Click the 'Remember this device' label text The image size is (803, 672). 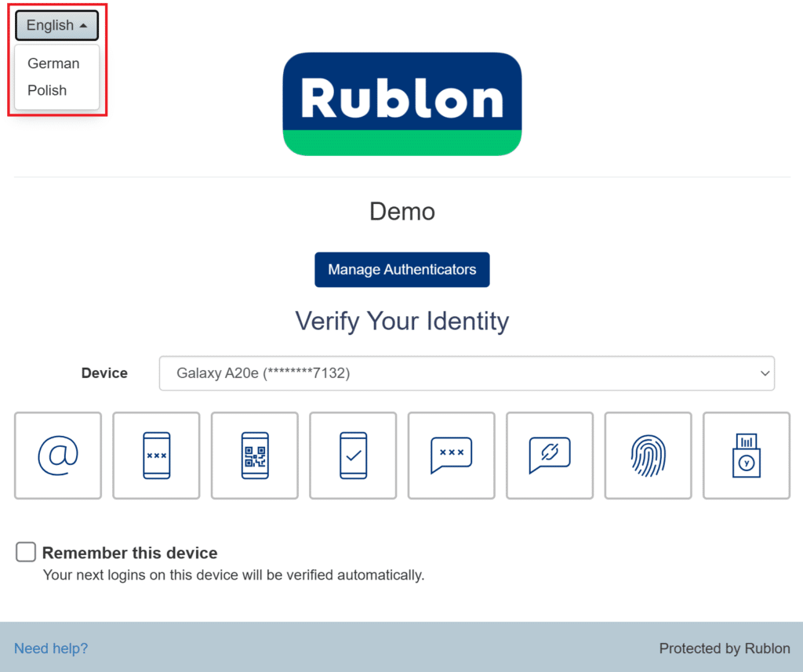(129, 553)
